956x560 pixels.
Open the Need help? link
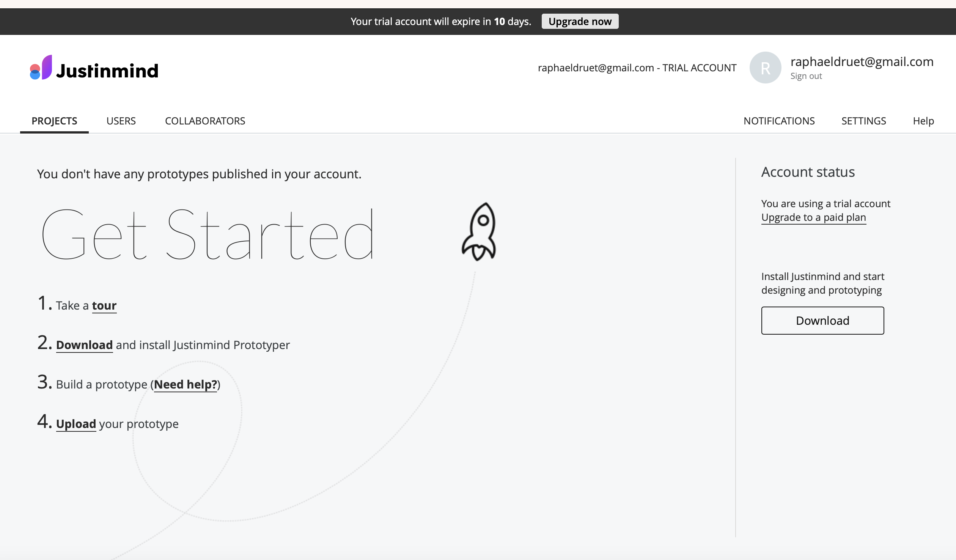(186, 384)
